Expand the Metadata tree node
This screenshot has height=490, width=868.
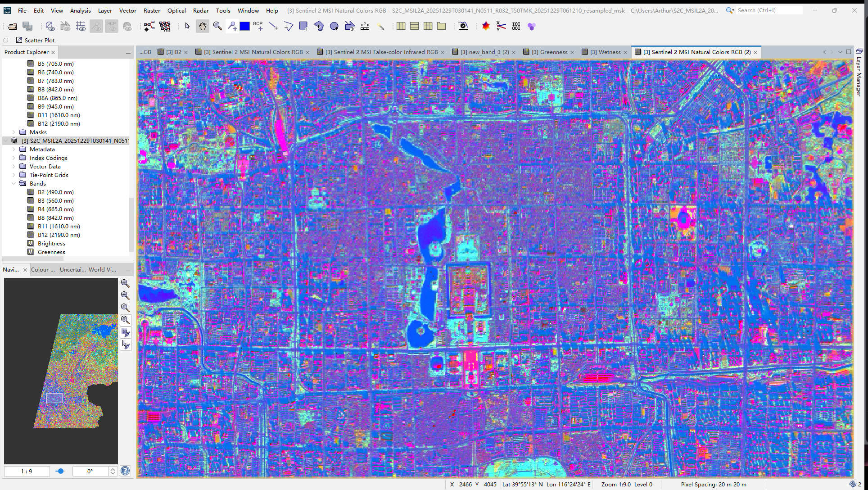click(14, 150)
